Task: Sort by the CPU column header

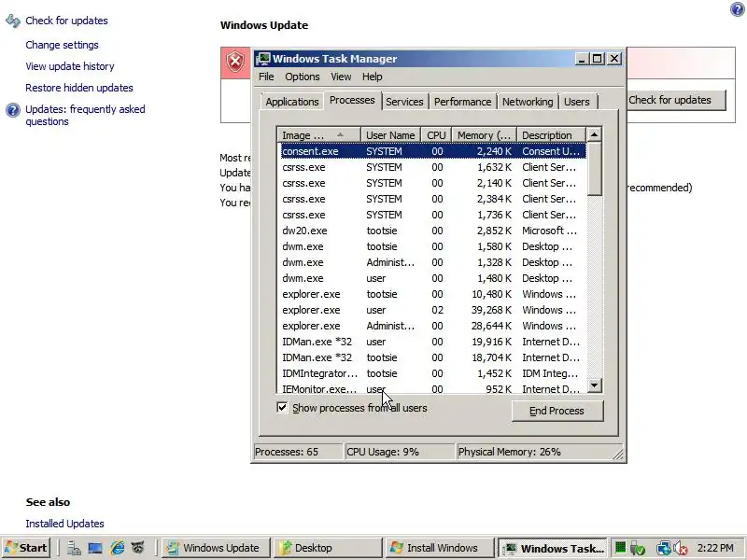Action: pos(436,135)
